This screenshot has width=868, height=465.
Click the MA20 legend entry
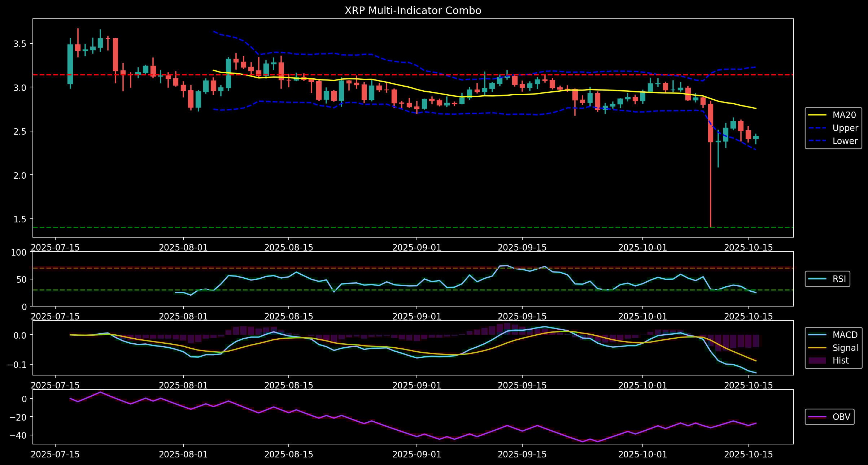click(844, 115)
